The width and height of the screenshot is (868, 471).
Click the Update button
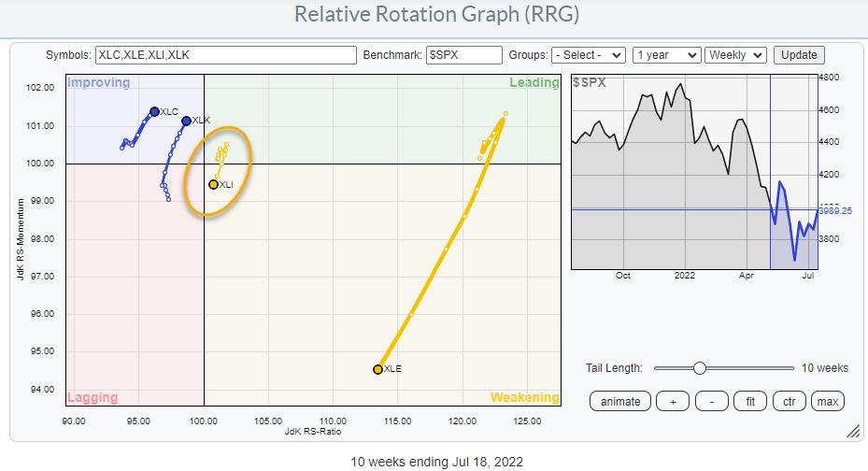coord(799,55)
